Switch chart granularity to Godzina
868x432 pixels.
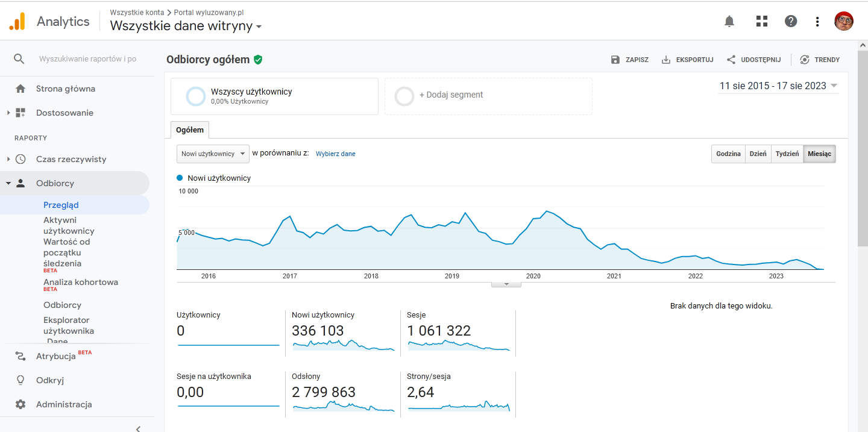(728, 154)
